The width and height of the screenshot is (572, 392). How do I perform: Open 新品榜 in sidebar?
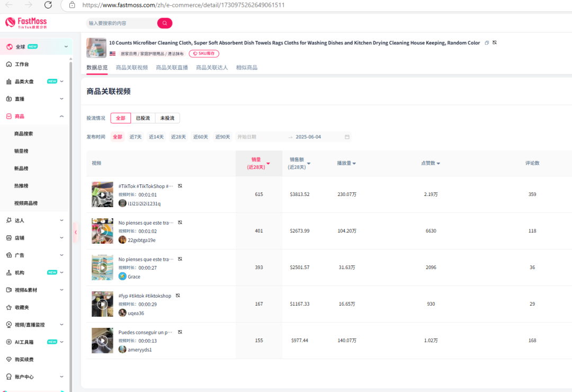(21, 168)
